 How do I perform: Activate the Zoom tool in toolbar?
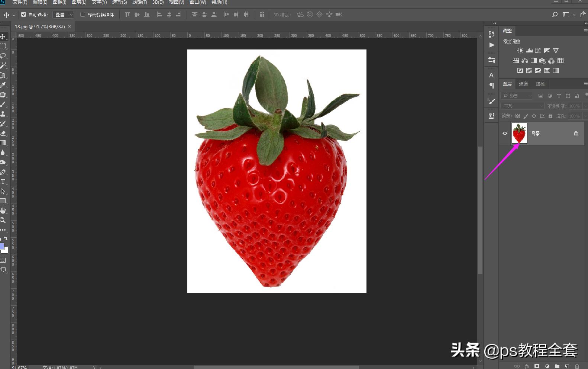tap(3, 220)
